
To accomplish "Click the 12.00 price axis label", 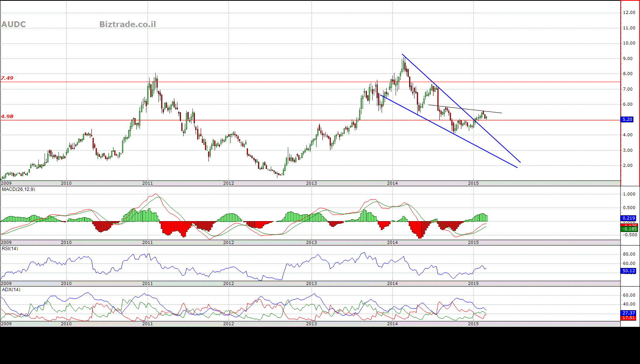I will (629, 12).
